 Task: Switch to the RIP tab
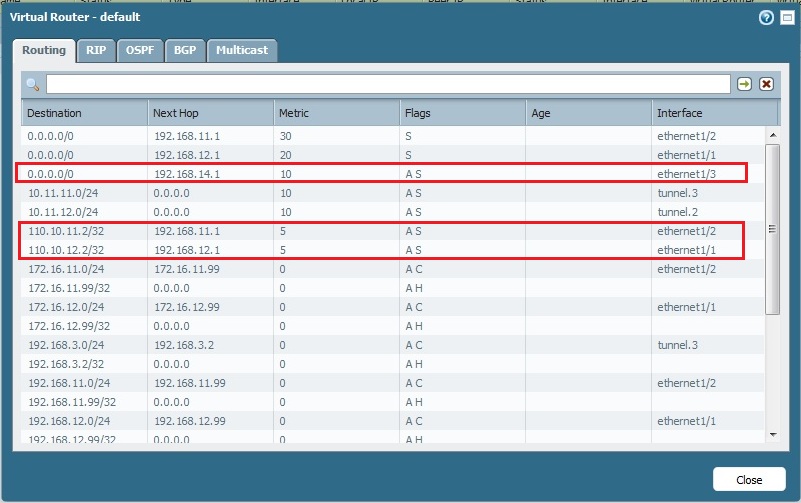pos(95,50)
